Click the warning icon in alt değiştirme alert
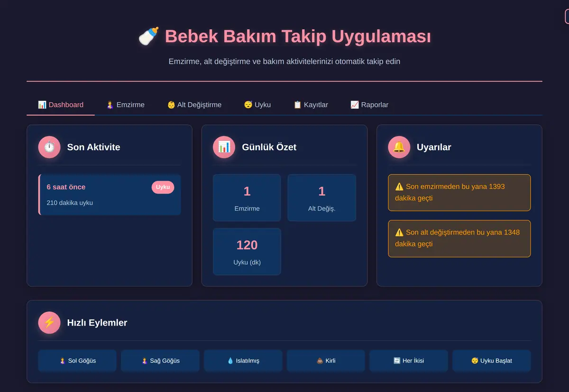 click(x=399, y=232)
